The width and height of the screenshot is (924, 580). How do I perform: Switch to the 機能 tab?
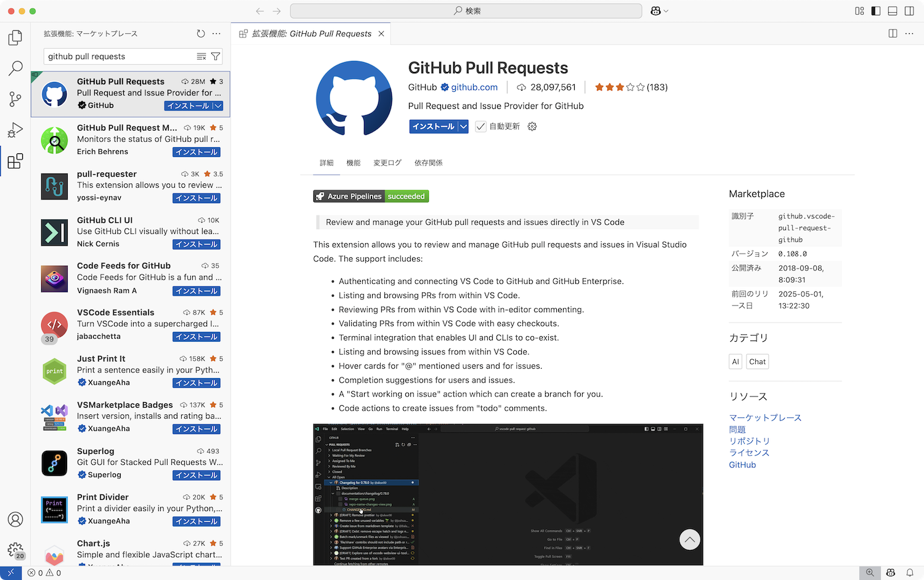tap(354, 163)
